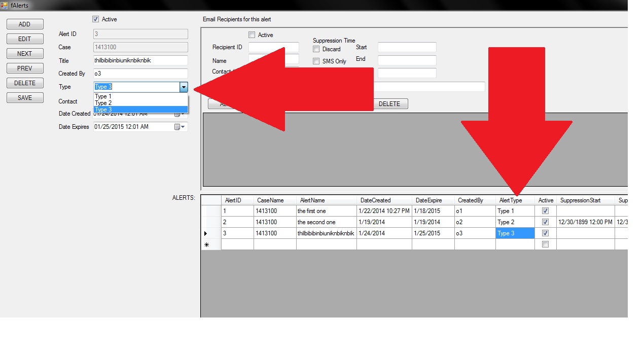The height and width of the screenshot is (353, 644).
Task: Uncheck the alert Active checkbox above Alert ID
Action: (x=95, y=19)
